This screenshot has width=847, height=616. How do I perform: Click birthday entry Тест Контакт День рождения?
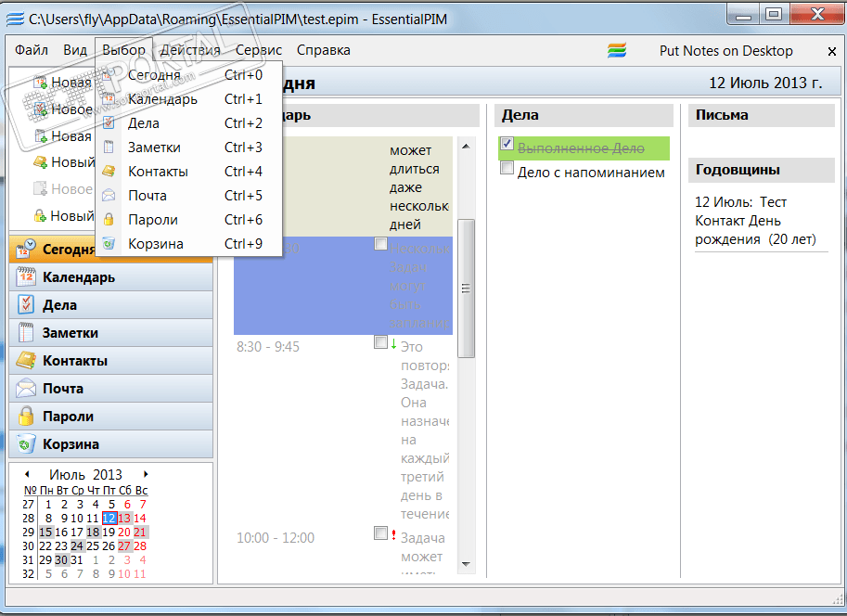[756, 221]
